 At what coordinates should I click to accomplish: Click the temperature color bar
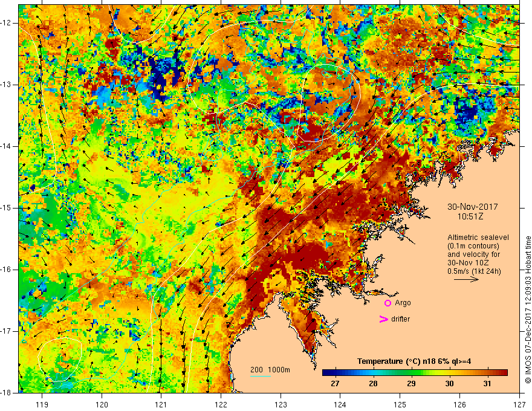click(x=415, y=373)
